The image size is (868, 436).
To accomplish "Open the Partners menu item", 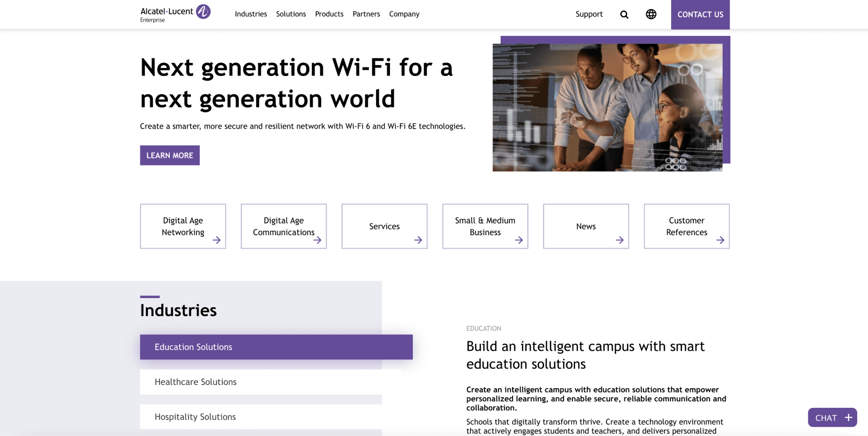I will [x=366, y=14].
